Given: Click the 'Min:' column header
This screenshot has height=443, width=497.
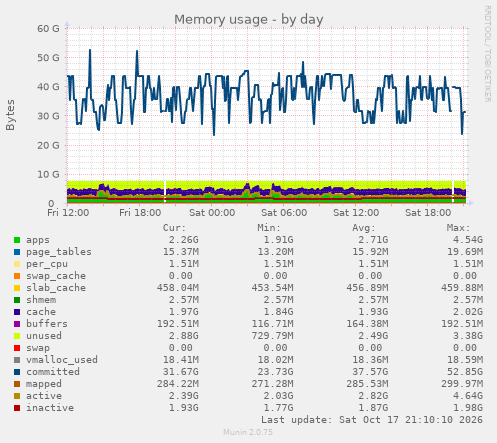Looking at the screenshot, I should click(x=269, y=228).
